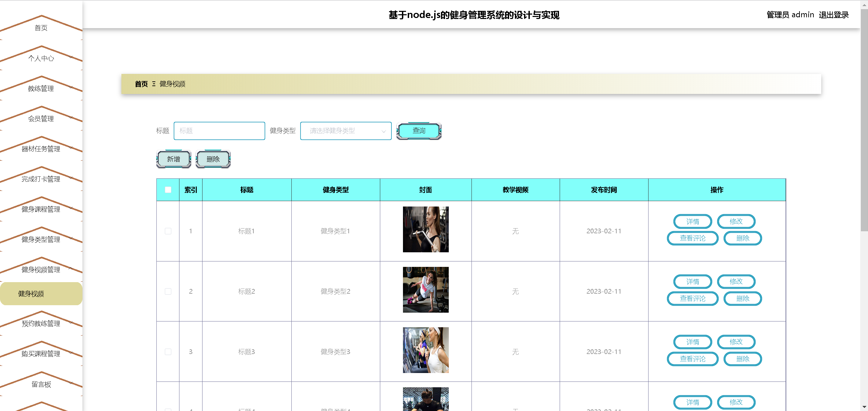Expand the 会员管理 sidebar menu
Viewport: 868px width, 411px height.
click(41, 119)
